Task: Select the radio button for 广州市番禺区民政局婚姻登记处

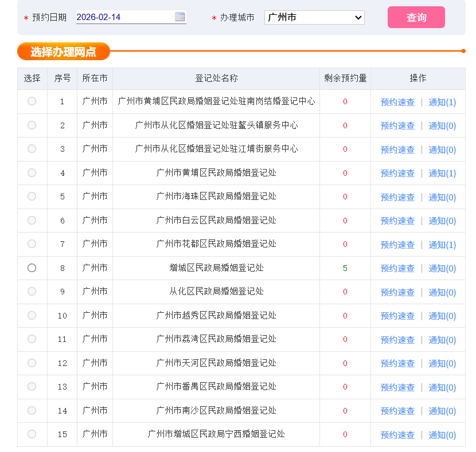Action: point(32,387)
